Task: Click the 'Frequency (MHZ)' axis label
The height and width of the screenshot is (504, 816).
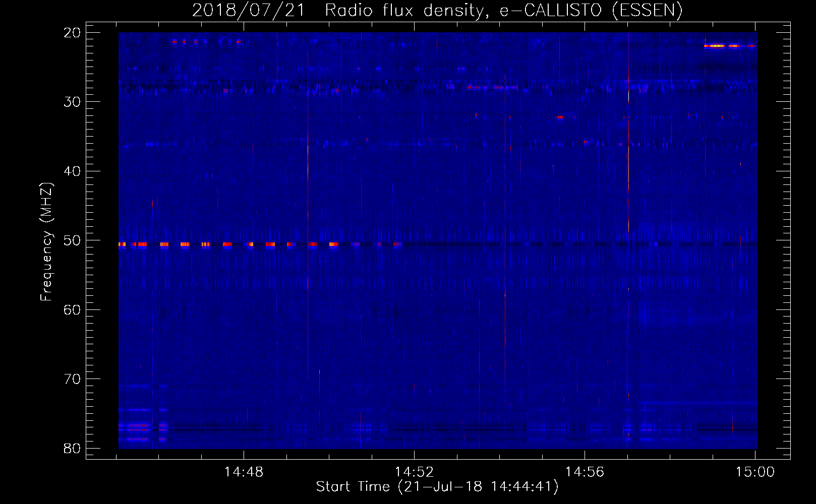Action: (x=46, y=241)
